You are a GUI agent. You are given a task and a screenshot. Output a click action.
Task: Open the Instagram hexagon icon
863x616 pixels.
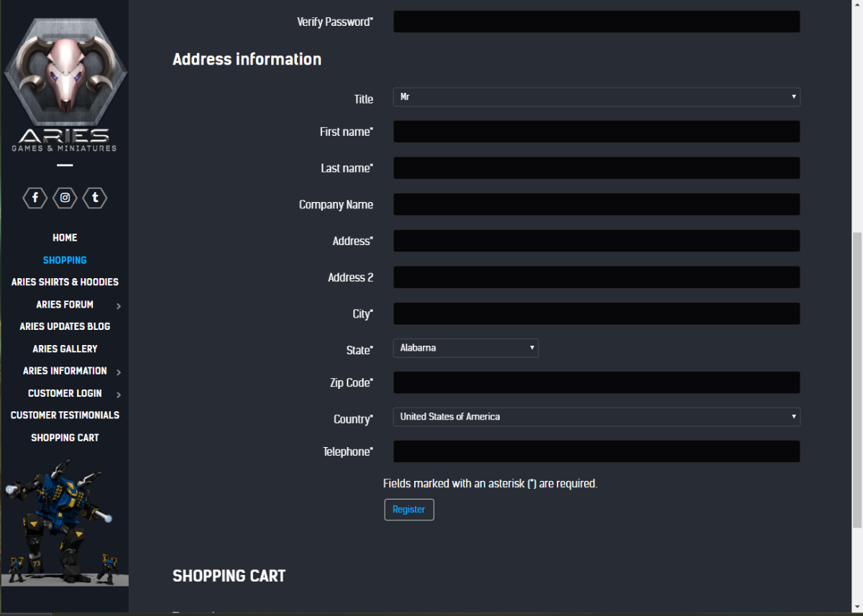click(65, 198)
